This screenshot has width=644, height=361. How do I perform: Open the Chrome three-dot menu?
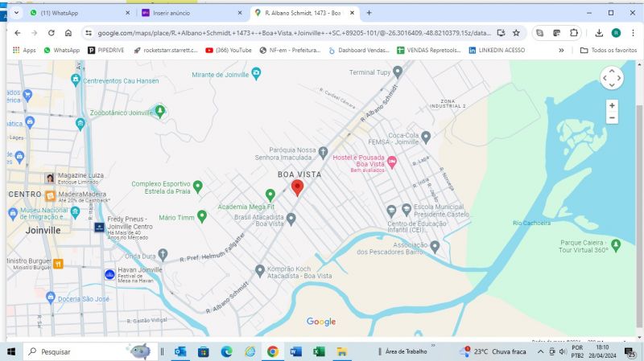[x=633, y=33]
